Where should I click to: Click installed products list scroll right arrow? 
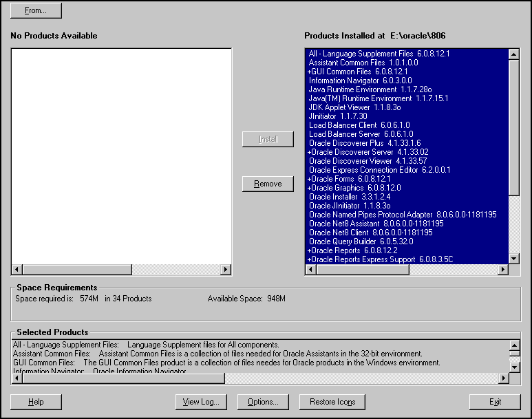pyautogui.click(x=503, y=270)
